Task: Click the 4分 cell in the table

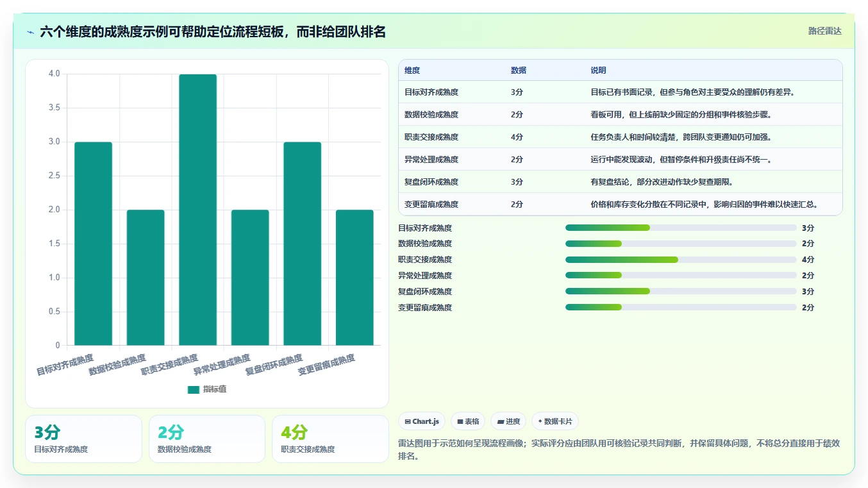Action: pyautogui.click(x=517, y=137)
